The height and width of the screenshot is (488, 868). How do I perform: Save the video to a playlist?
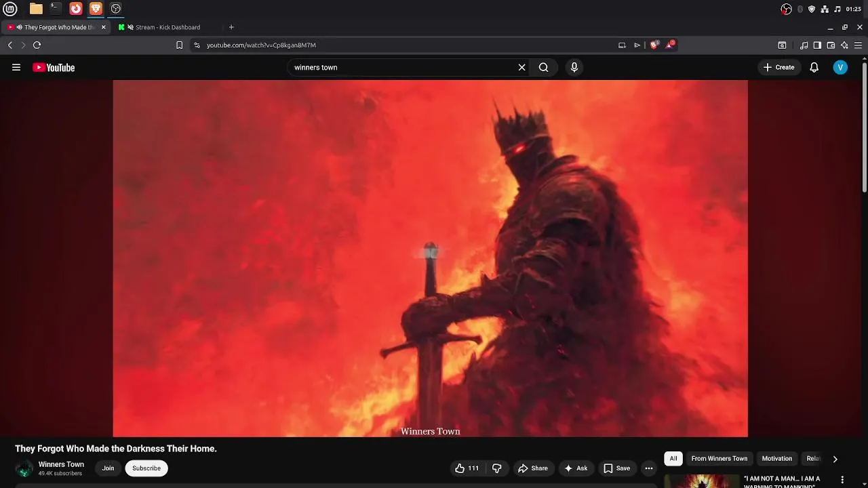617,468
